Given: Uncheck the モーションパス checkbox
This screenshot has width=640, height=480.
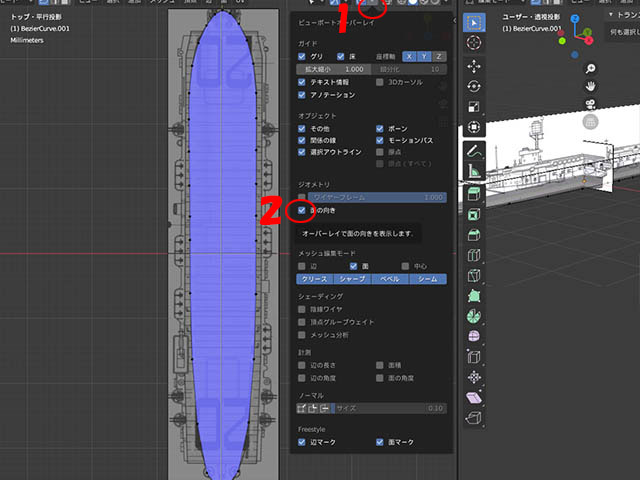Looking at the screenshot, I should pos(380,140).
